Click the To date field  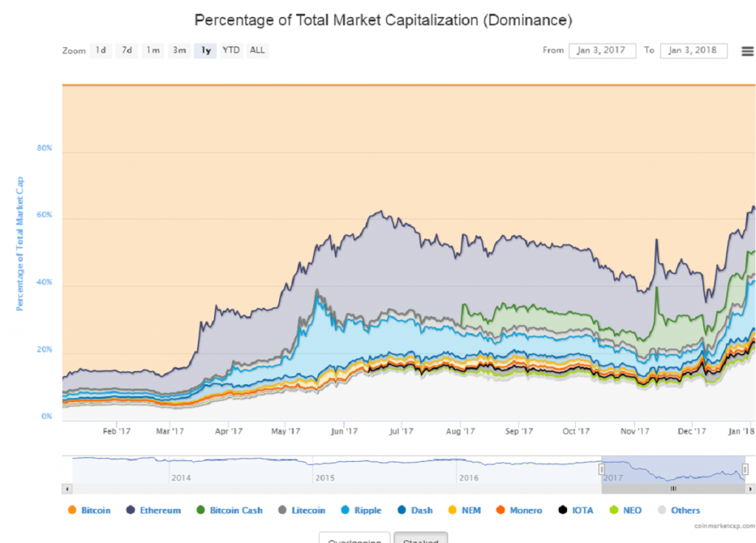point(693,51)
